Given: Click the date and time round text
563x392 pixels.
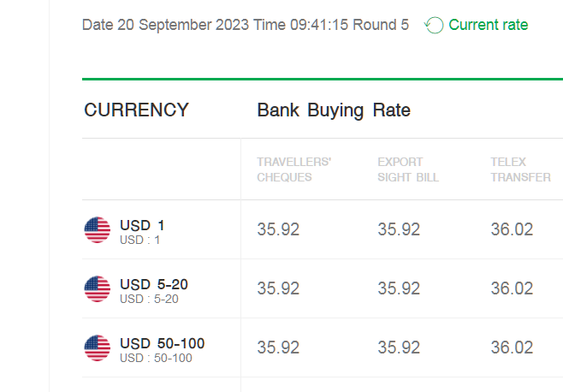Looking at the screenshot, I should 246,25.
